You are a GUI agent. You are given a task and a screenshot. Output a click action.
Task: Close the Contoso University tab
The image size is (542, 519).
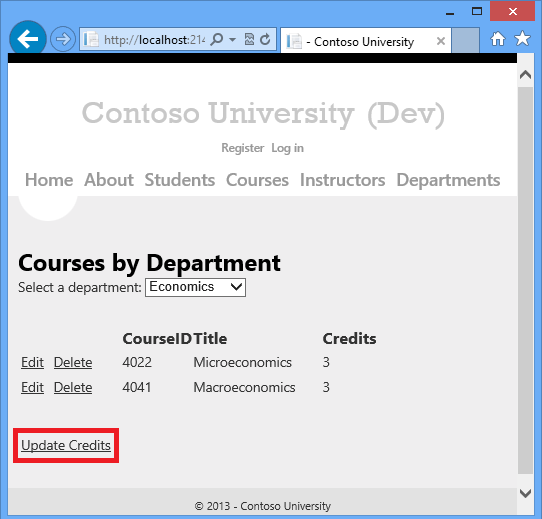tap(441, 41)
